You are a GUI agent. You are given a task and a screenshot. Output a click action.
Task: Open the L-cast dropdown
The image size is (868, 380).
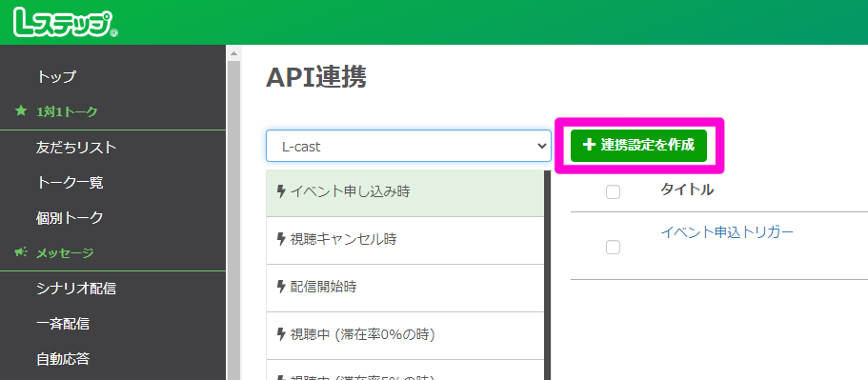click(409, 146)
